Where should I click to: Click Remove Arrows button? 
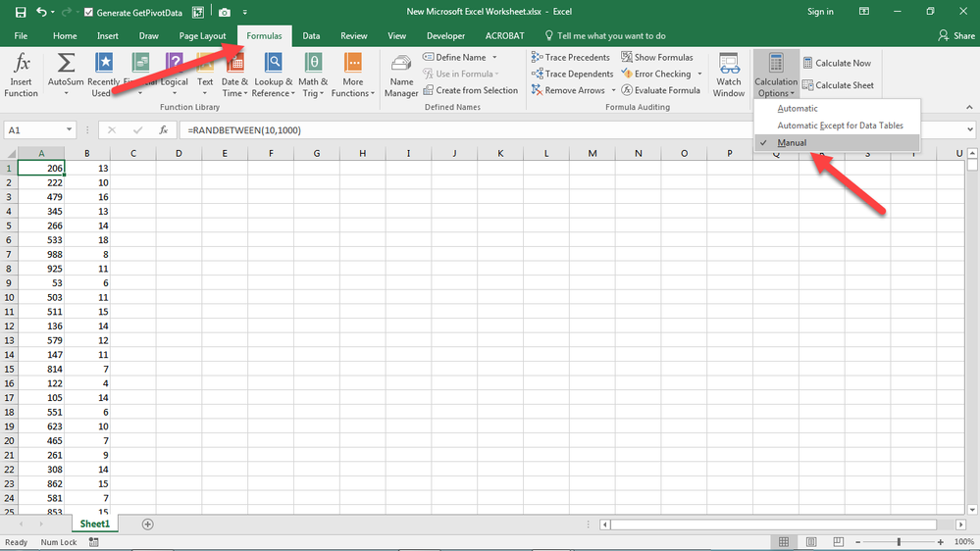tap(569, 90)
